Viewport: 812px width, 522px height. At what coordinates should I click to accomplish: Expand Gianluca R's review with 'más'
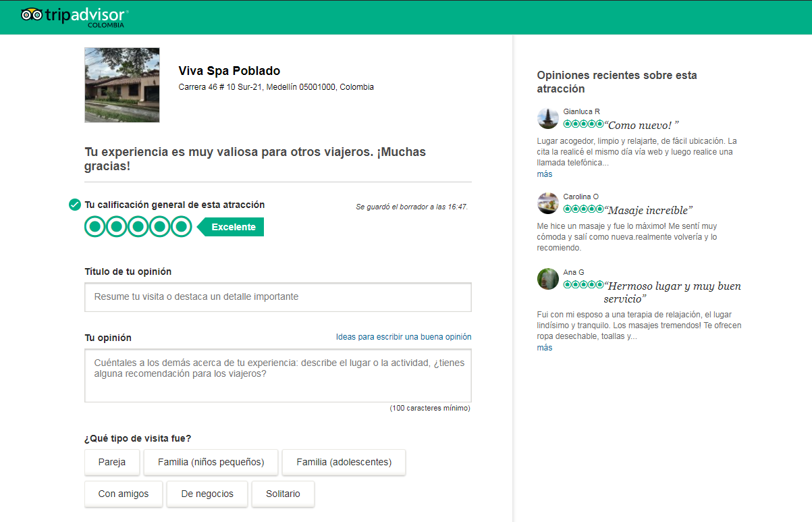point(544,174)
